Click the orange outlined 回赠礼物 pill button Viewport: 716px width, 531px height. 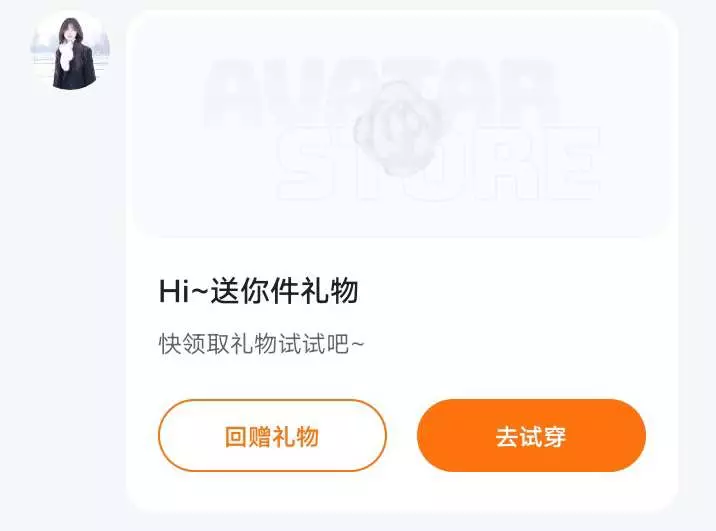tap(272, 436)
